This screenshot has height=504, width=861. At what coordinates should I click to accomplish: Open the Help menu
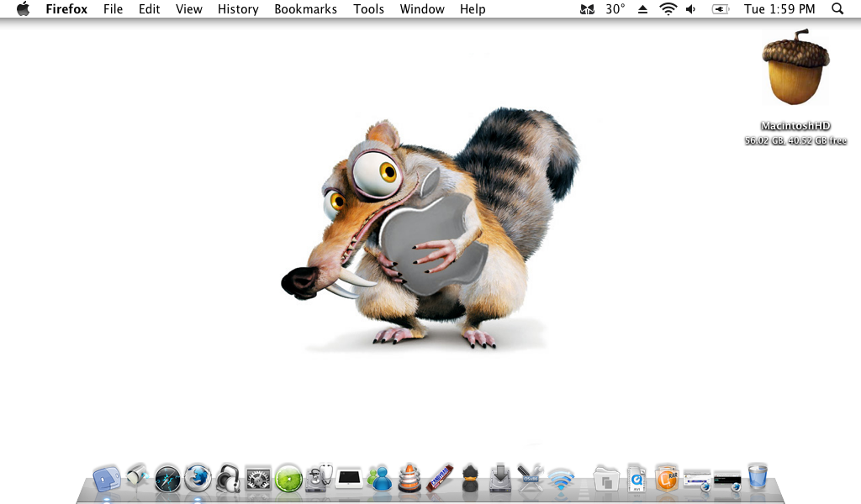point(473,9)
